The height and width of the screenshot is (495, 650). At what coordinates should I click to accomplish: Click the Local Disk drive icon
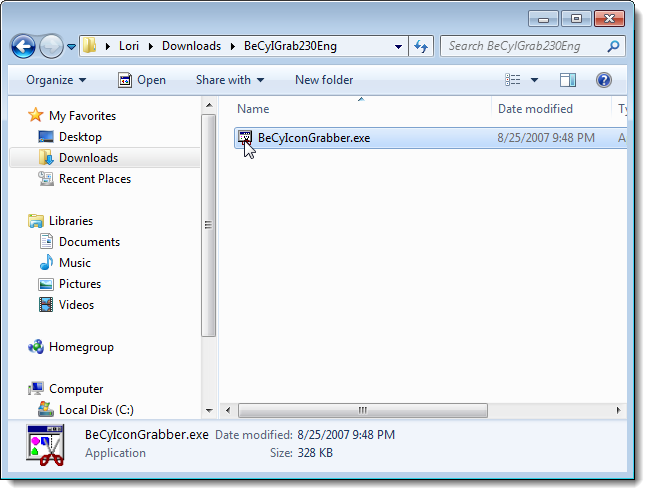tap(46, 409)
